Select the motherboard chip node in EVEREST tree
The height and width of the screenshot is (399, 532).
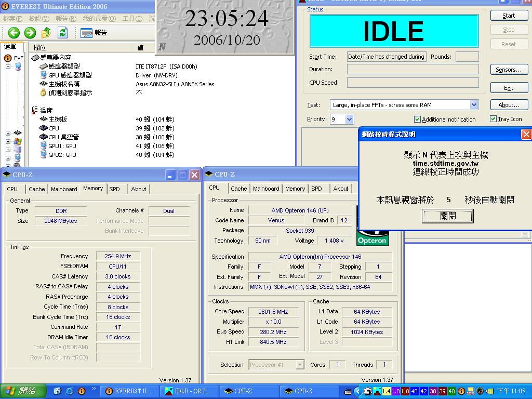click(18, 132)
